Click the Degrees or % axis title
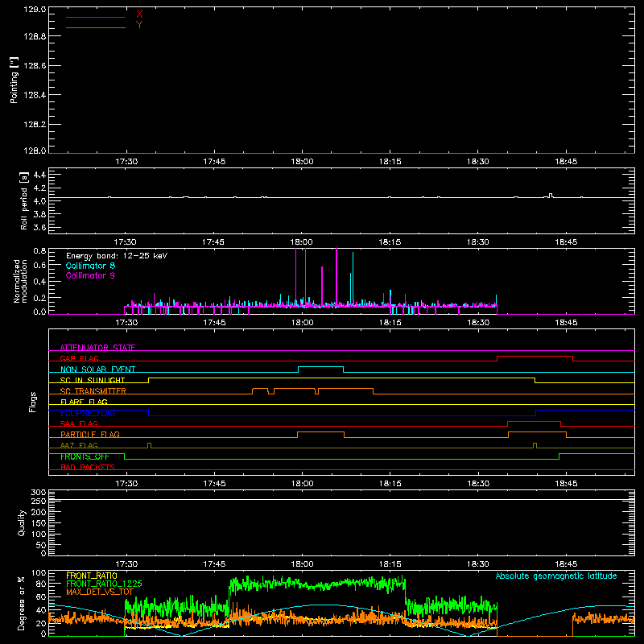This screenshot has width=644, height=644. 22,603
